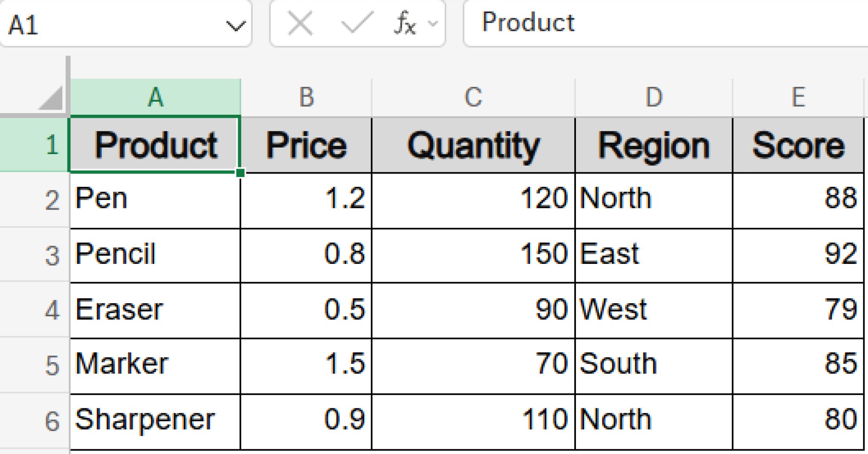This screenshot has height=454, width=868.
Task: Select column B header
Action: [306, 97]
